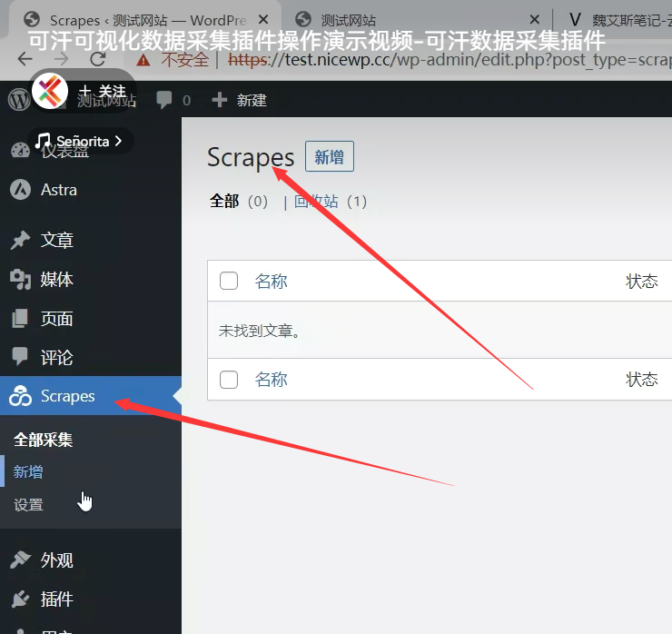Click the Astra theme icon in sidebar
Screen dimensions: 672x634
pos(20,190)
